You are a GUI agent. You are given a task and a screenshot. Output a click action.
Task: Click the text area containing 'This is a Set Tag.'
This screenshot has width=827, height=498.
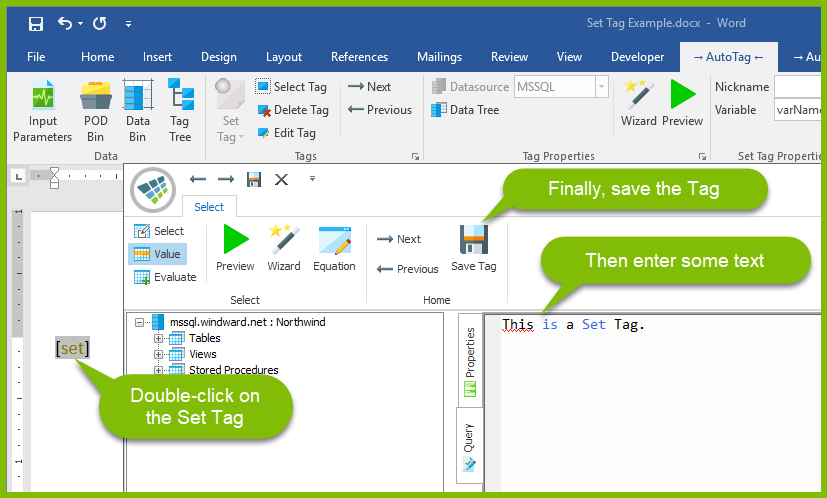point(652,404)
